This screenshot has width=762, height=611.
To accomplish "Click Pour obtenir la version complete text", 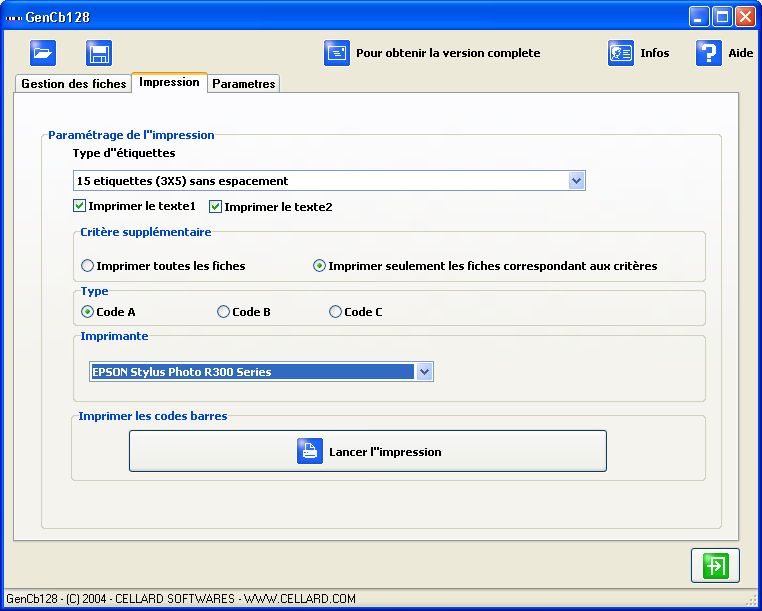I will pyautogui.click(x=448, y=53).
